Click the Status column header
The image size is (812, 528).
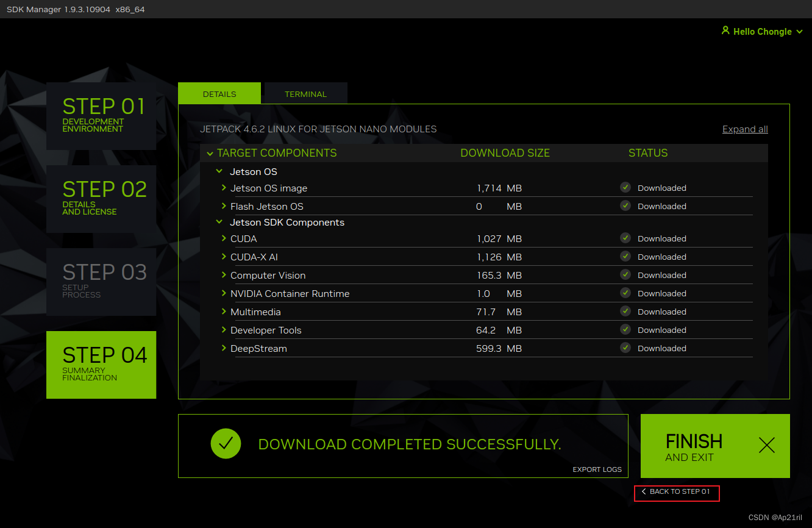(648, 153)
